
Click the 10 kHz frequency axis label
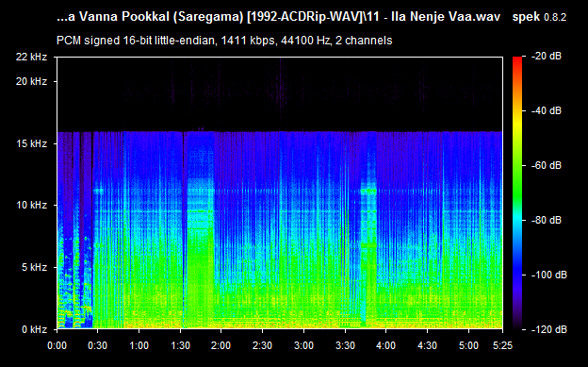pos(31,205)
